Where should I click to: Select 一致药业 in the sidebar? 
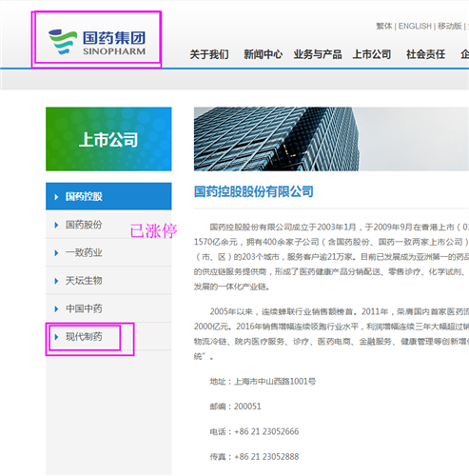pyautogui.click(x=108, y=252)
